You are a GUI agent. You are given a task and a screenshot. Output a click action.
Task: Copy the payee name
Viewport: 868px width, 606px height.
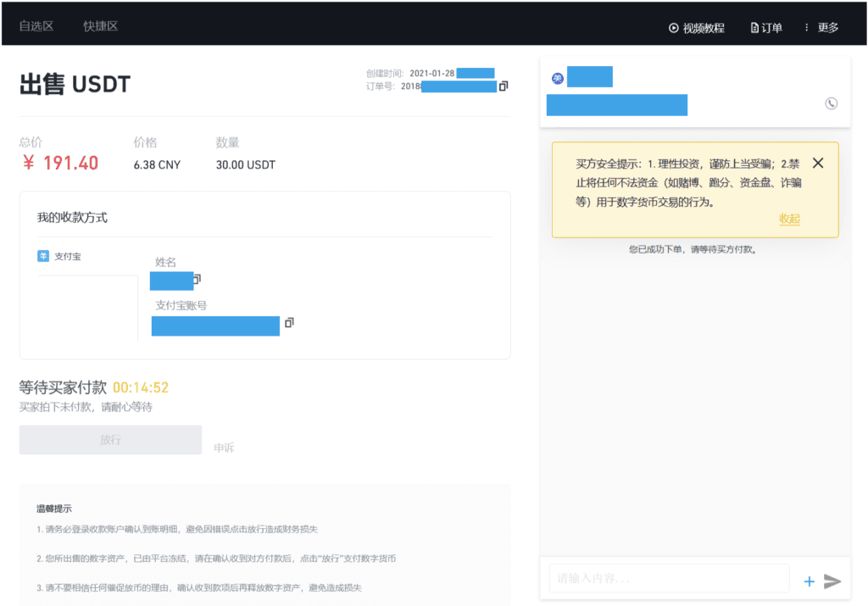(x=197, y=280)
